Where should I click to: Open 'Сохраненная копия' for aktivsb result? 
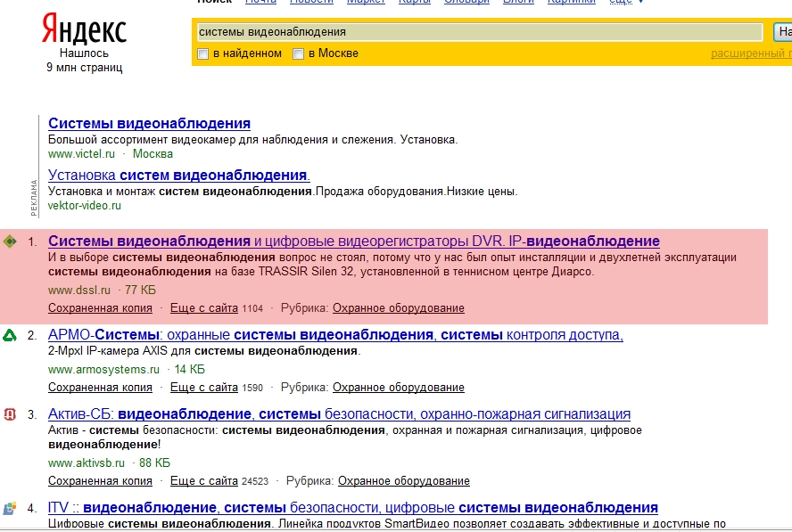tap(100, 481)
